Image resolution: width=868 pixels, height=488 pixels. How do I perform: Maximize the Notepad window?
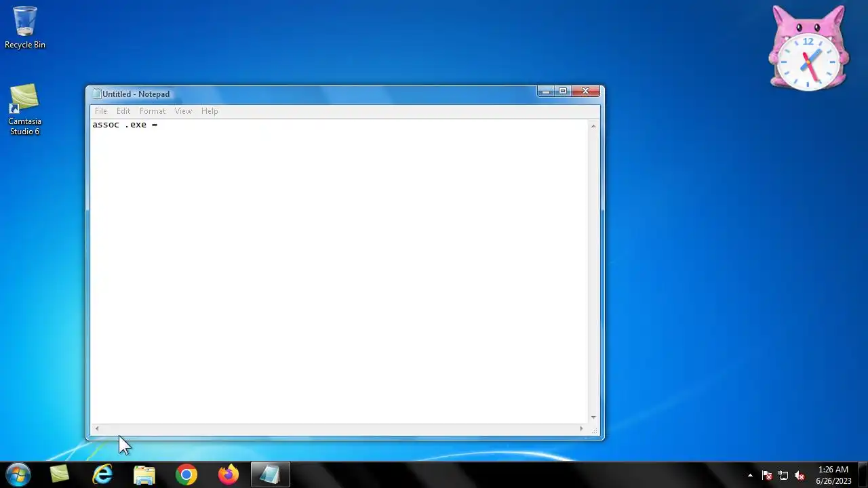[563, 91]
